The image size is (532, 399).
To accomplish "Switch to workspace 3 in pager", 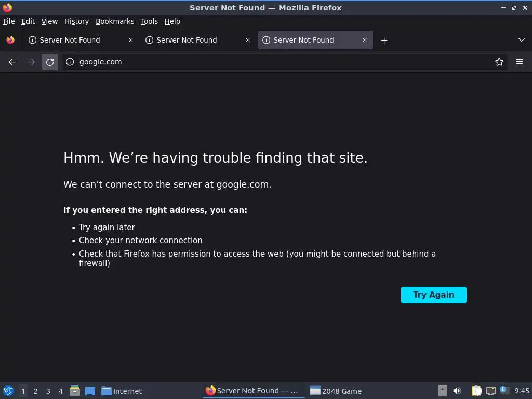I will pyautogui.click(x=48, y=391).
